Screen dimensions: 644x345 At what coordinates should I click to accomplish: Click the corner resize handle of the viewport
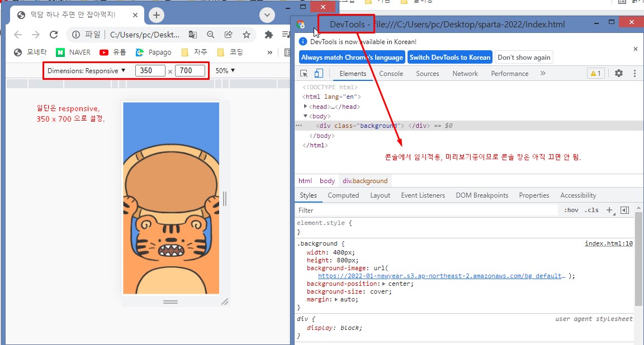225,302
